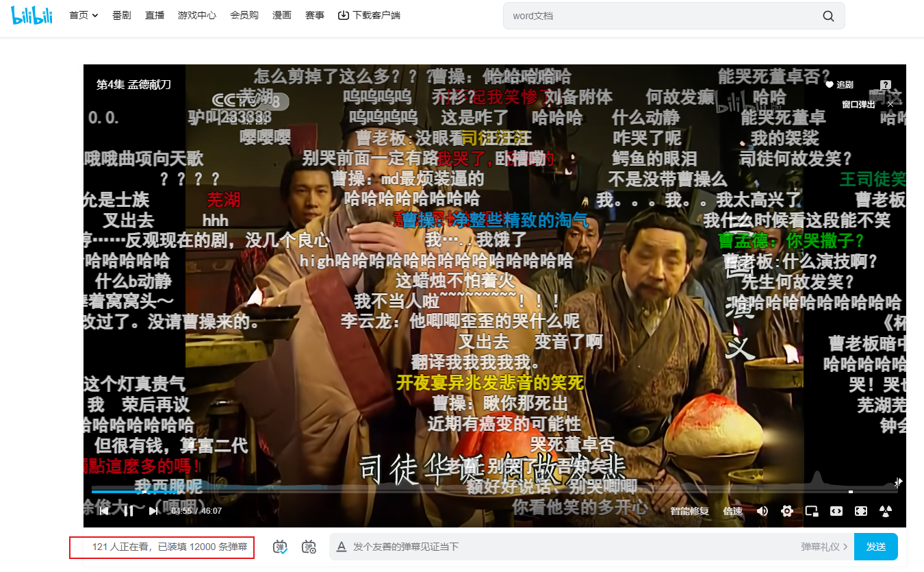Open 直播 page
This screenshot has width=924, height=572.
click(x=155, y=15)
